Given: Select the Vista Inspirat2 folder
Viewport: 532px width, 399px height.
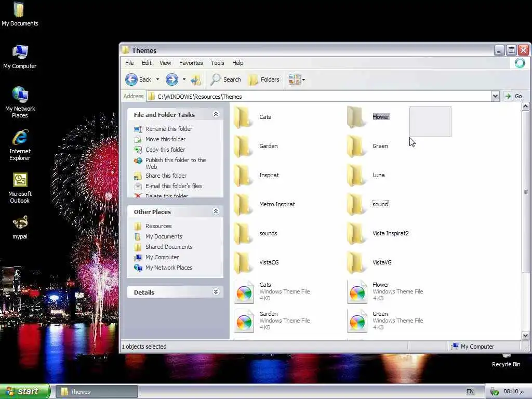Looking at the screenshot, I should (x=378, y=234).
